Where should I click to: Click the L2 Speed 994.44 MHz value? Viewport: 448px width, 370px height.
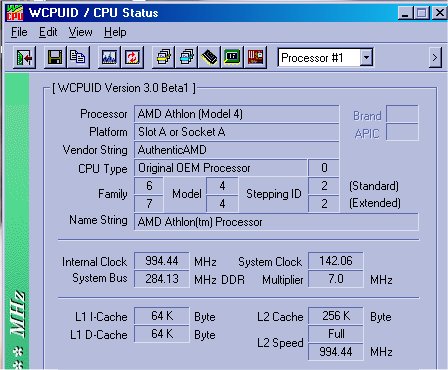tap(336, 352)
